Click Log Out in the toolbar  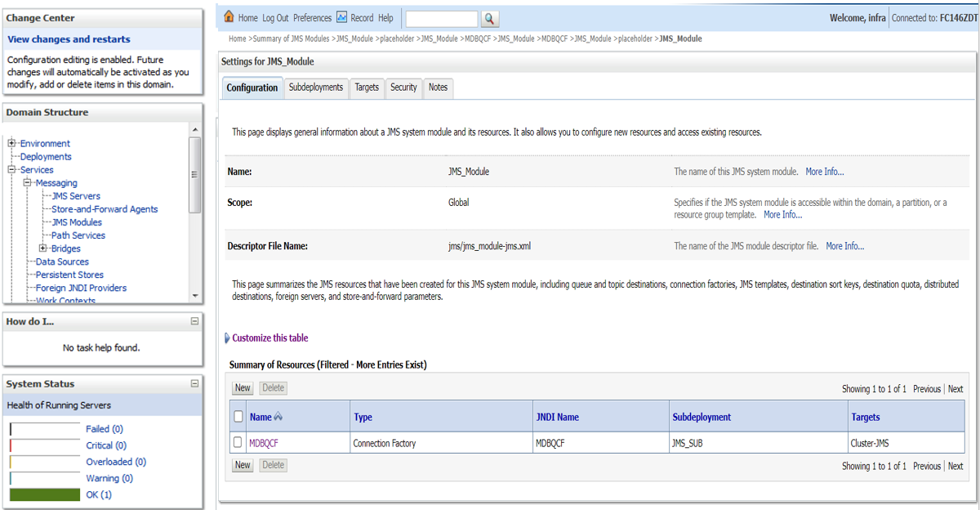tap(275, 18)
